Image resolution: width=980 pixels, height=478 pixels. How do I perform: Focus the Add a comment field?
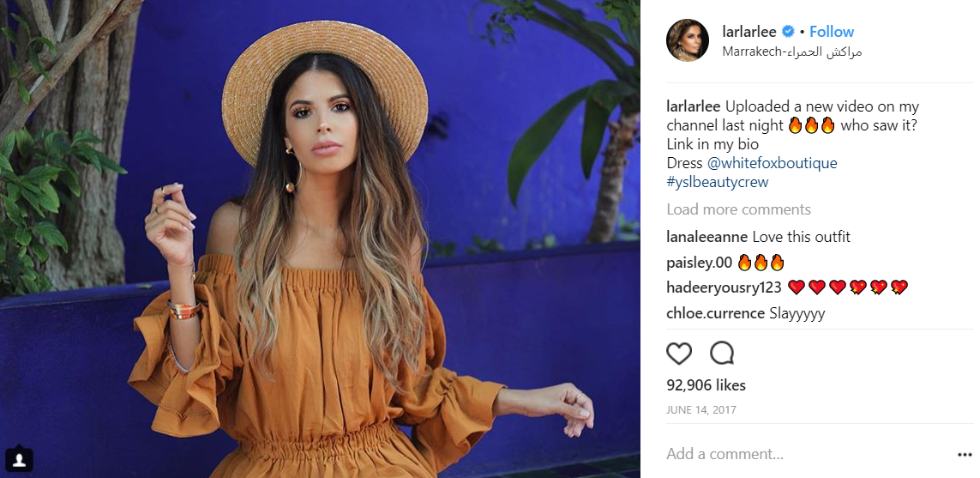point(806,454)
